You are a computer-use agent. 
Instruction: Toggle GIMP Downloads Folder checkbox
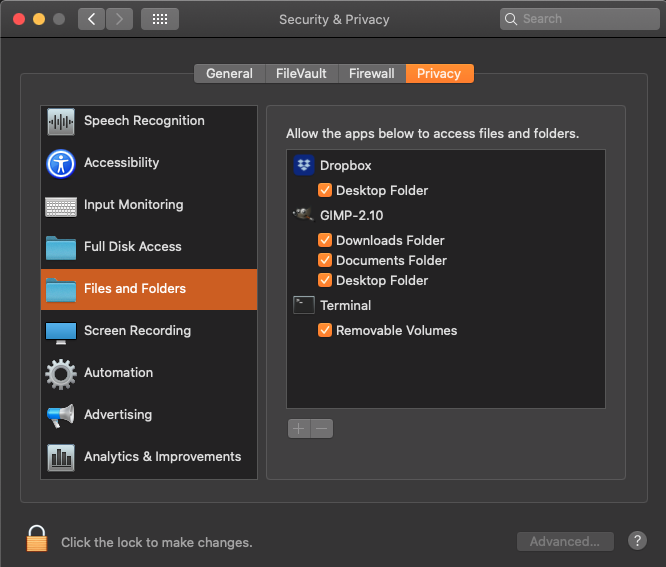[325, 240]
